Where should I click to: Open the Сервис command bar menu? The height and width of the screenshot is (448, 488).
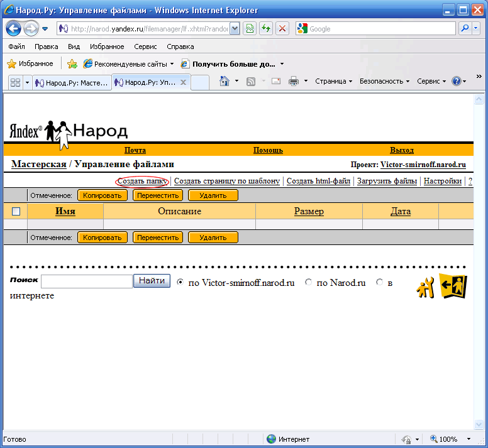click(x=431, y=81)
